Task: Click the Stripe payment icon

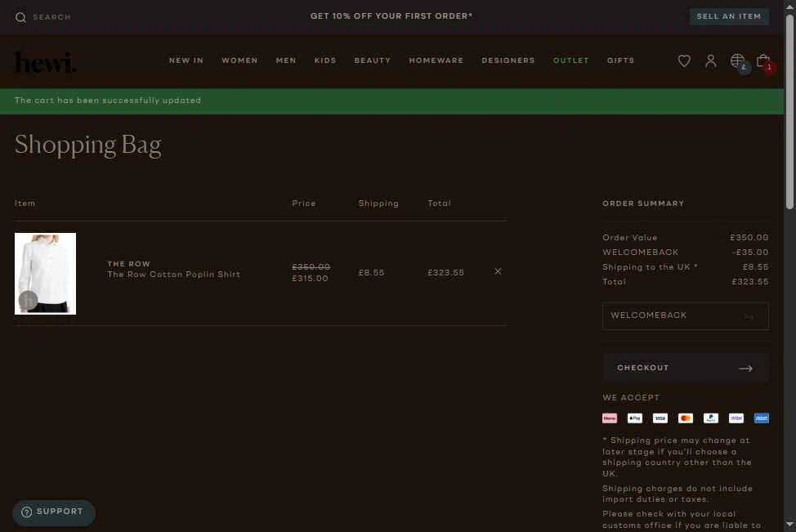Action: [736, 418]
